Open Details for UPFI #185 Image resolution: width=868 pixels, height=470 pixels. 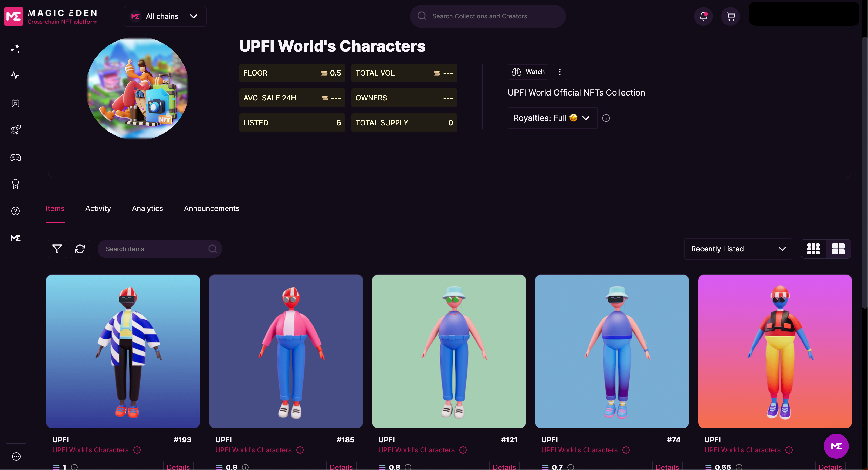point(341,466)
